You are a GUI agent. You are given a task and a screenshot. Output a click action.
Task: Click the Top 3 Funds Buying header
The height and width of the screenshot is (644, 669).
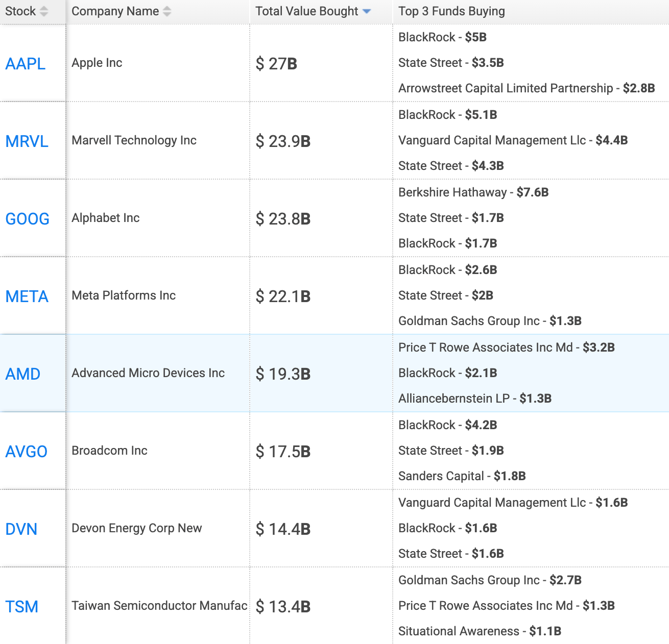click(x=451, y=11)
